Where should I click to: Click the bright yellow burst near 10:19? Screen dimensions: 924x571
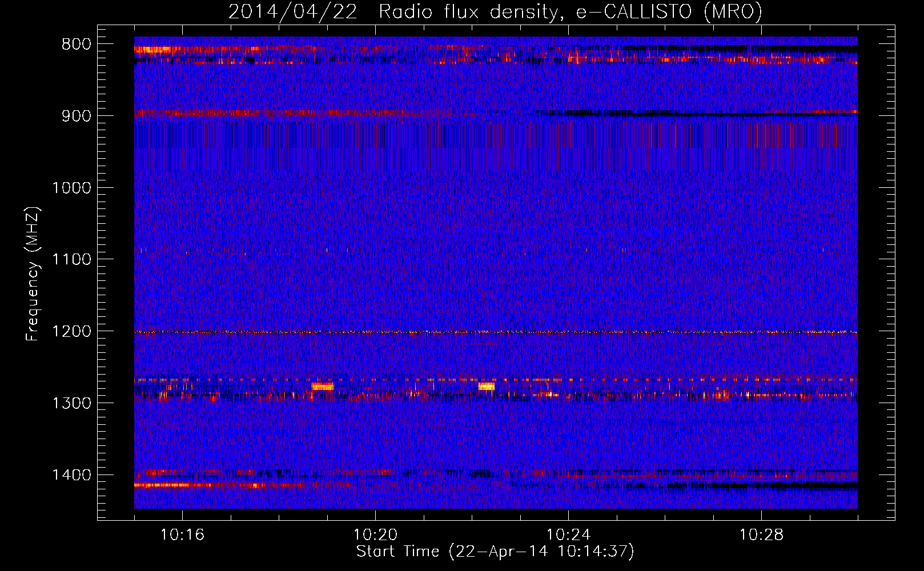323,387
